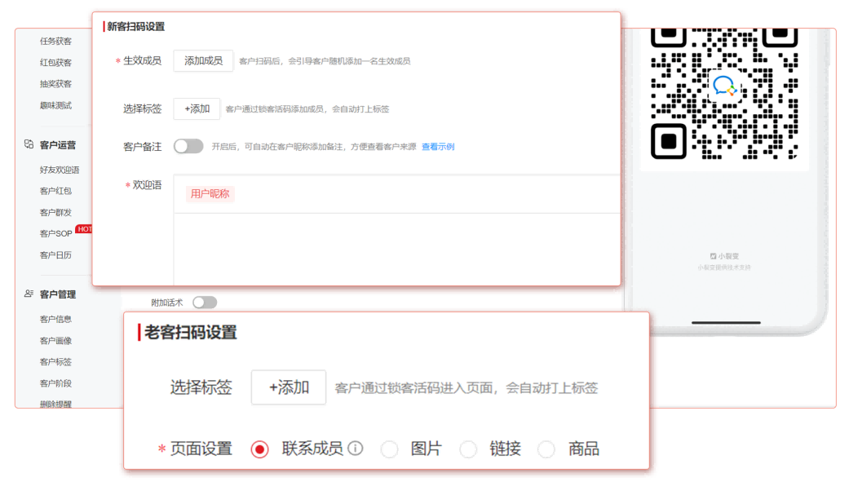Choose the 链接 radio option
849x504 pixels.
(468, 449)
